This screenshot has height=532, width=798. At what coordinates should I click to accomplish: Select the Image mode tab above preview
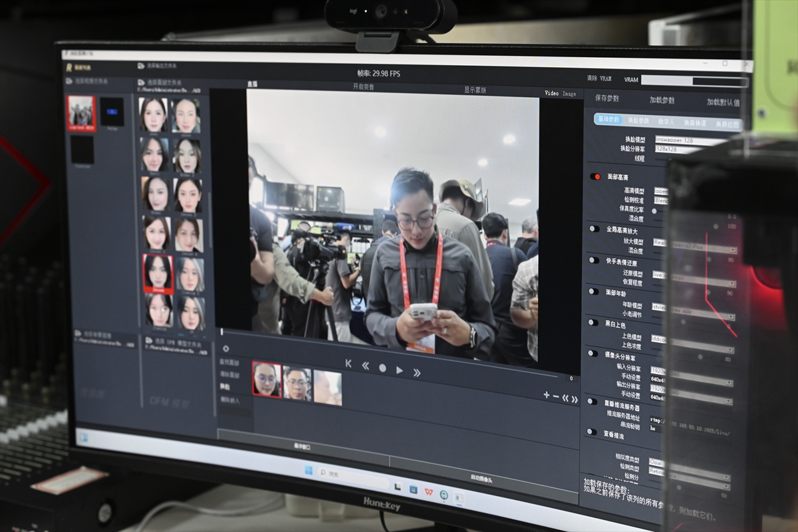coord(569,94)
